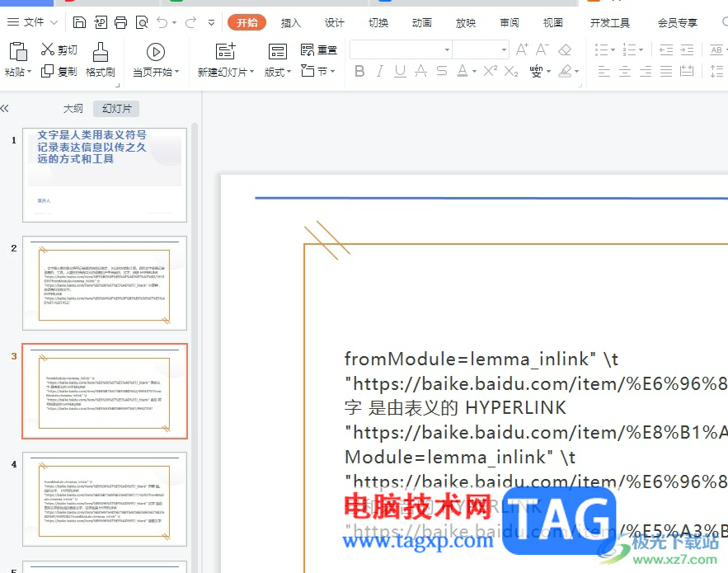Click the Print icon in quick toolbar
728x573 pixels.
120,22
